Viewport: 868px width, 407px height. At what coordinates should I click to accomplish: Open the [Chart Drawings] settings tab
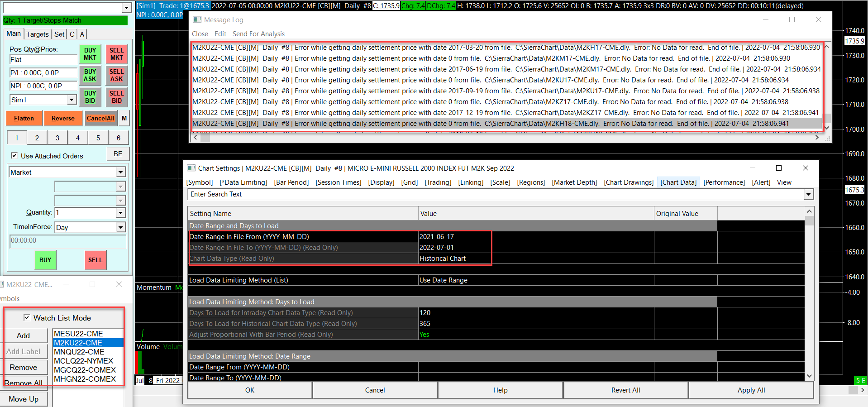tap(629, 182)
